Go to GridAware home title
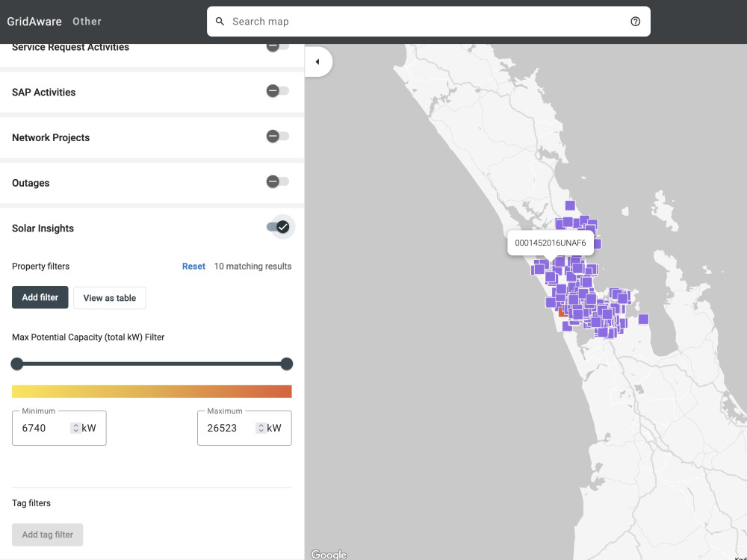 tap(34, 22)
